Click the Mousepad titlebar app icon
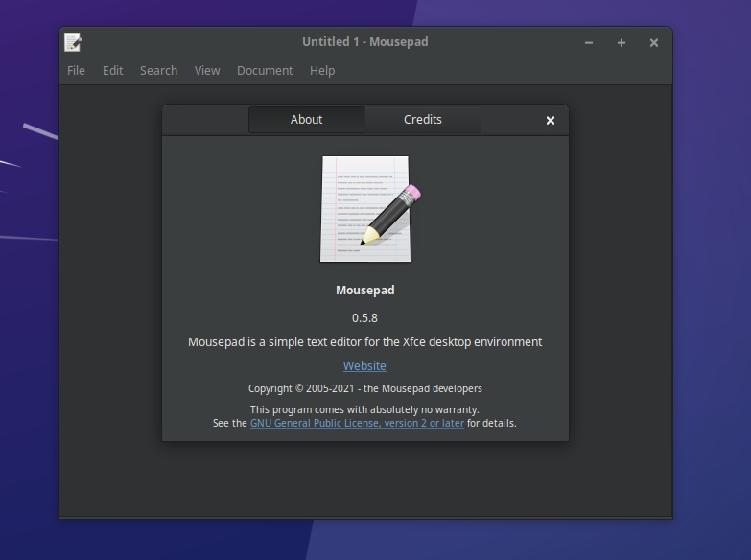 pyautogui.click(x=73, y=42)
